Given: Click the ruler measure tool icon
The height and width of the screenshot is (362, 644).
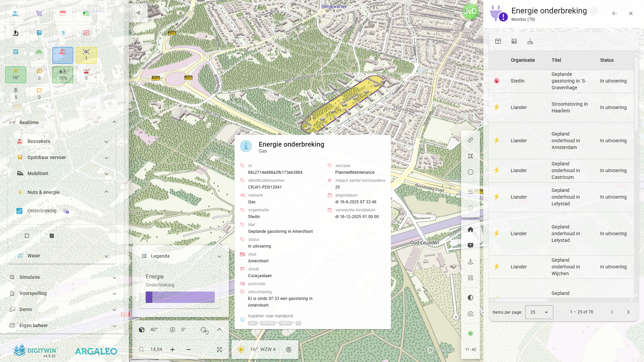Looking at the screenshot, I should tap(470, 140).
